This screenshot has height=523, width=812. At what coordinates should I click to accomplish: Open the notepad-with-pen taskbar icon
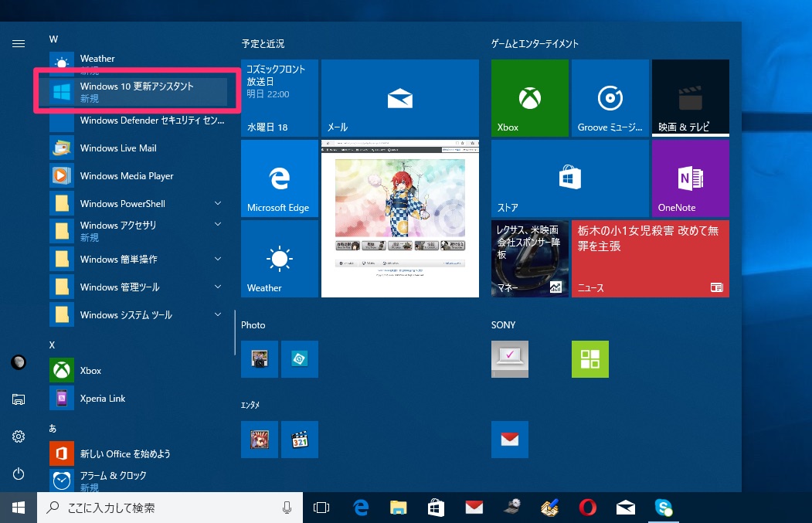[x=549, y=508]
